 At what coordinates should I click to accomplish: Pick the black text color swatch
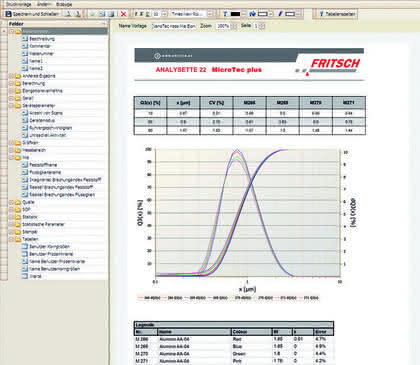(235, 14)
